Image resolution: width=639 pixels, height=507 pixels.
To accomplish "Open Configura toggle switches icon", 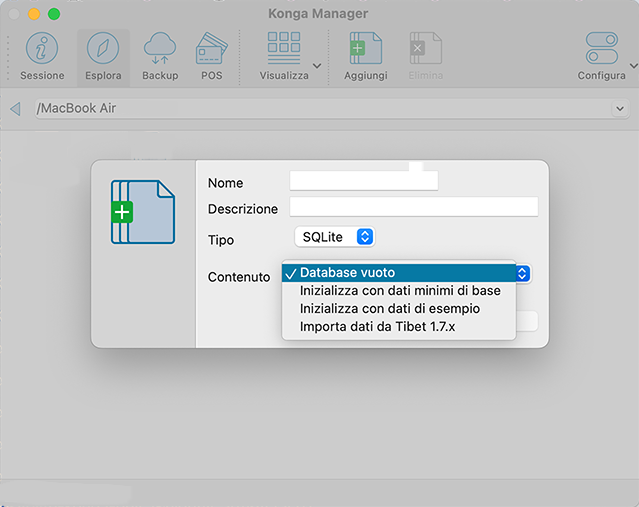I will [601, 49].
